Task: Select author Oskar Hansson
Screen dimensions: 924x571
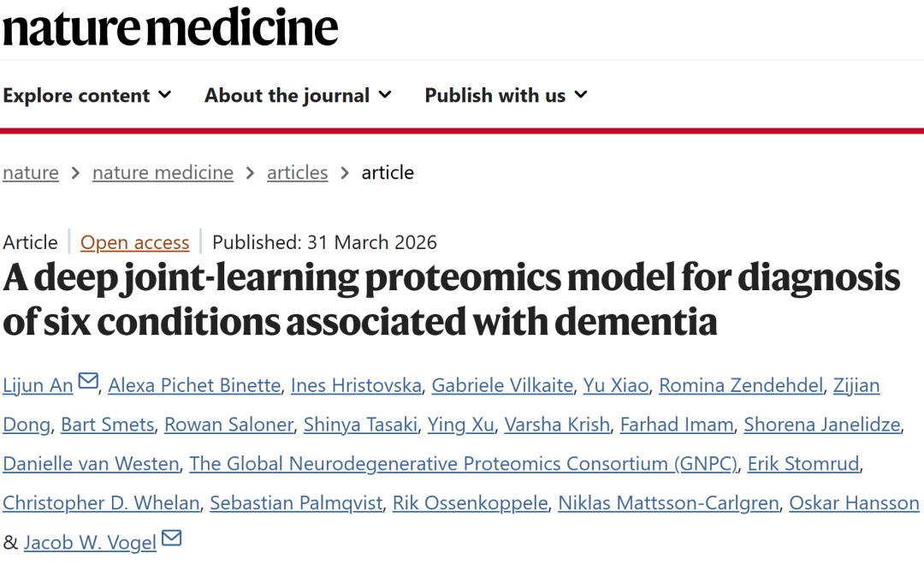Action: click(x=854, y=503)
